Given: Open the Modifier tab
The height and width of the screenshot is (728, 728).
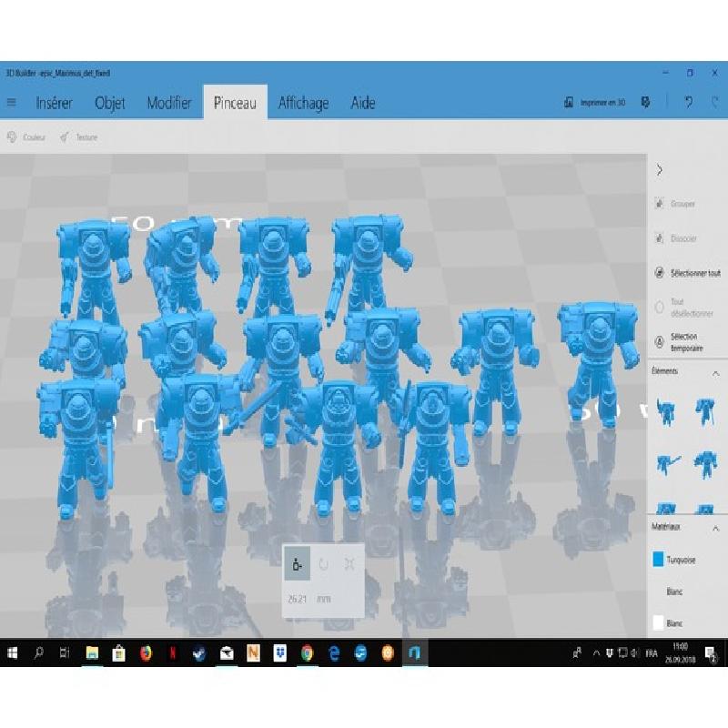Looking at the screenshot, I should click(169, 103).
